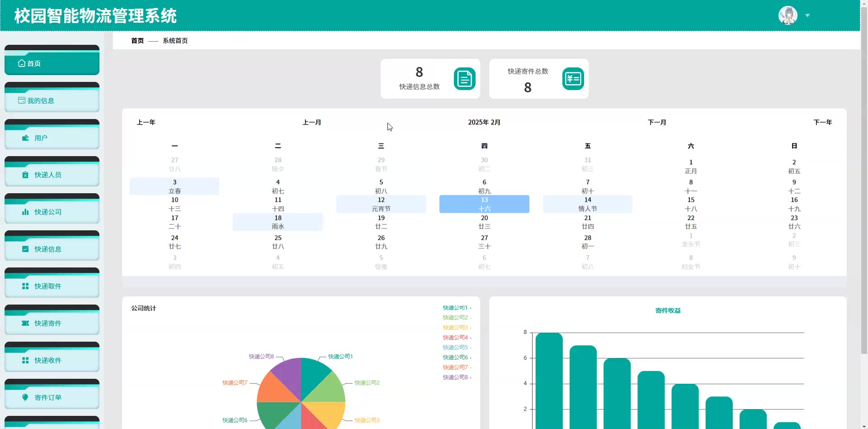868x429 pixels.
Task: Click the 2025年 2月 calendar title
Action: pos(484,122)
